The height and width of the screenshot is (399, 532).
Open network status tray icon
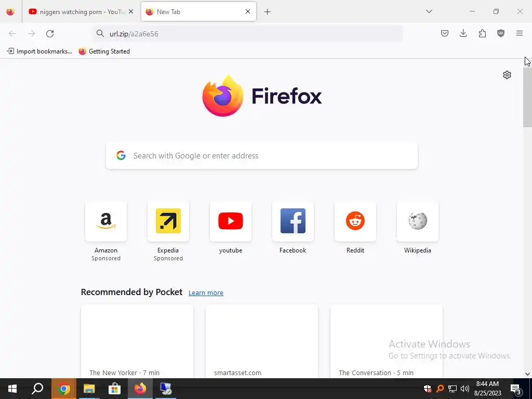(x=453, y=389)
